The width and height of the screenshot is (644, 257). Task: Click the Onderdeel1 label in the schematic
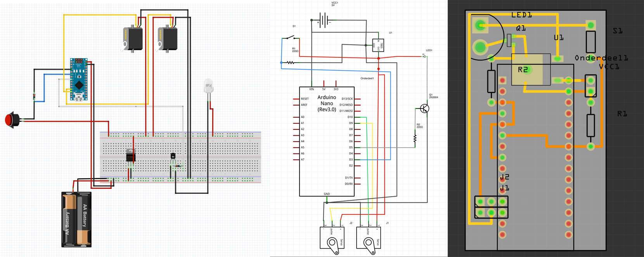tap(367, 78)
